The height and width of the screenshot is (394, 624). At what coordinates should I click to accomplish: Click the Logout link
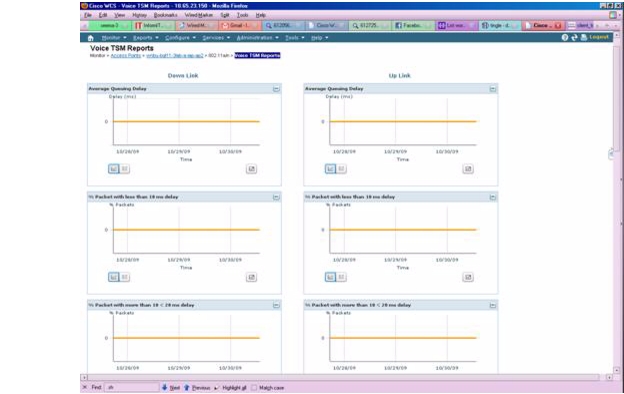[x=599, y=37]
